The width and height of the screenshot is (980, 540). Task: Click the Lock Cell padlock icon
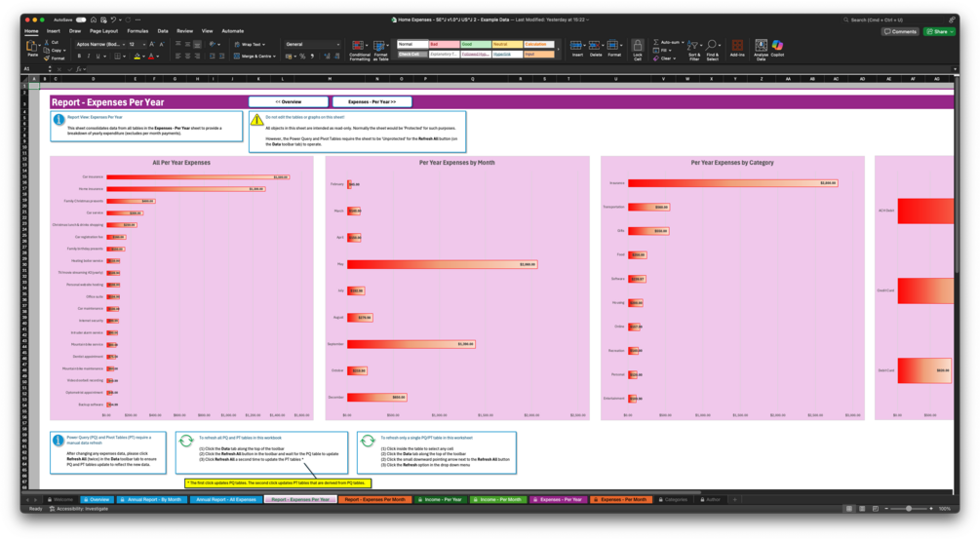point(638,46)
